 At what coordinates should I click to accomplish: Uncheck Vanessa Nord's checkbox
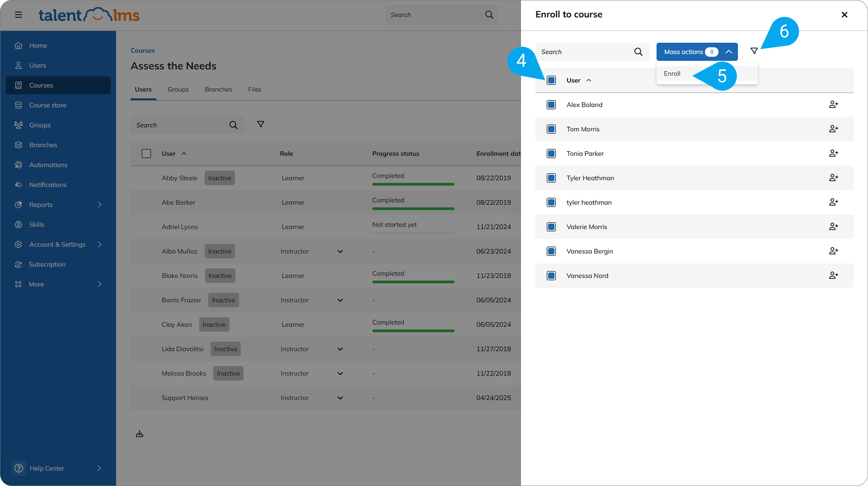click(x=551, y=275)
